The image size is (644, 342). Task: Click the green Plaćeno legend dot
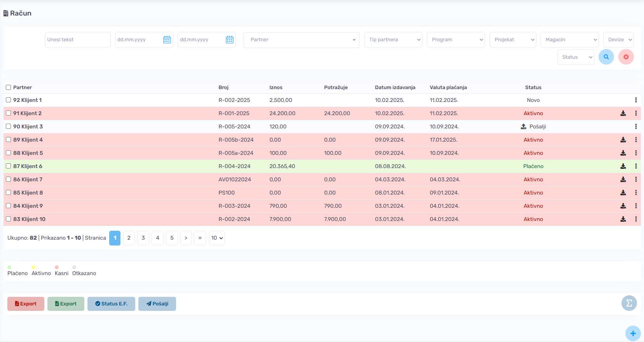tap(9, 267)
